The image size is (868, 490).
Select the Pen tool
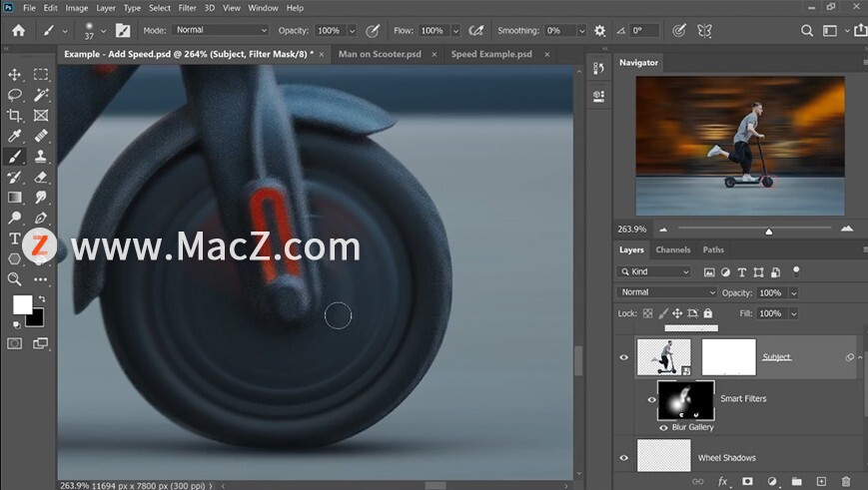pos(40,218)
